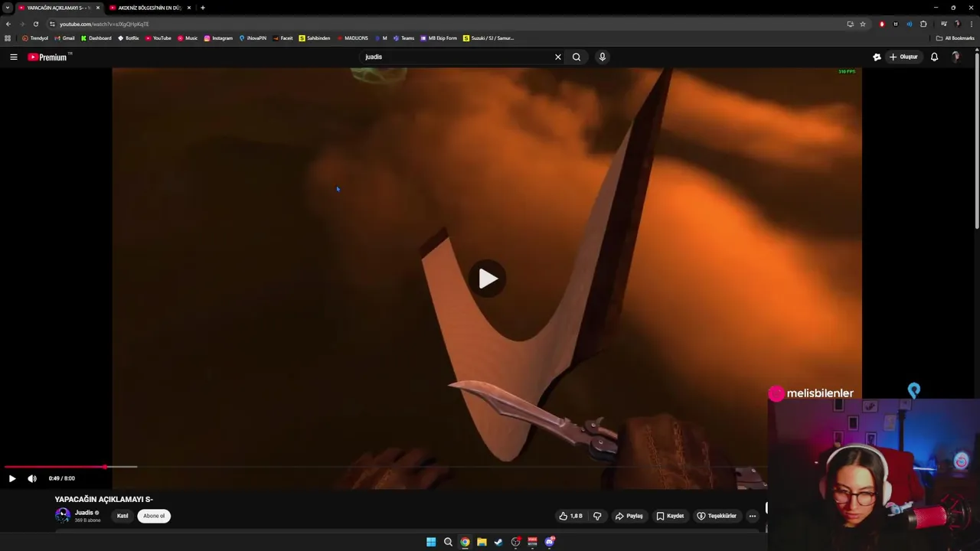This screenshot has height=551, width=980.
Task: Open the MADLIONS bookmark
Action: point(352,38)
